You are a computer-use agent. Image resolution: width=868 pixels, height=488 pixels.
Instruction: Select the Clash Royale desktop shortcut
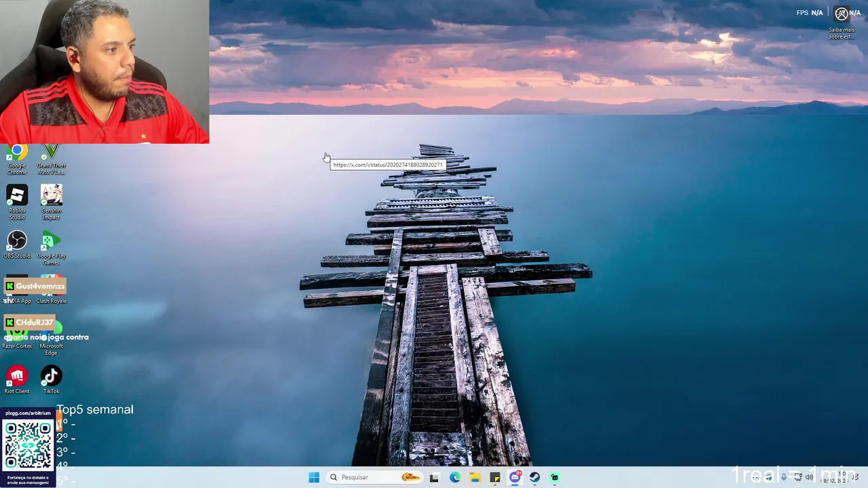(x=52, y=290)
